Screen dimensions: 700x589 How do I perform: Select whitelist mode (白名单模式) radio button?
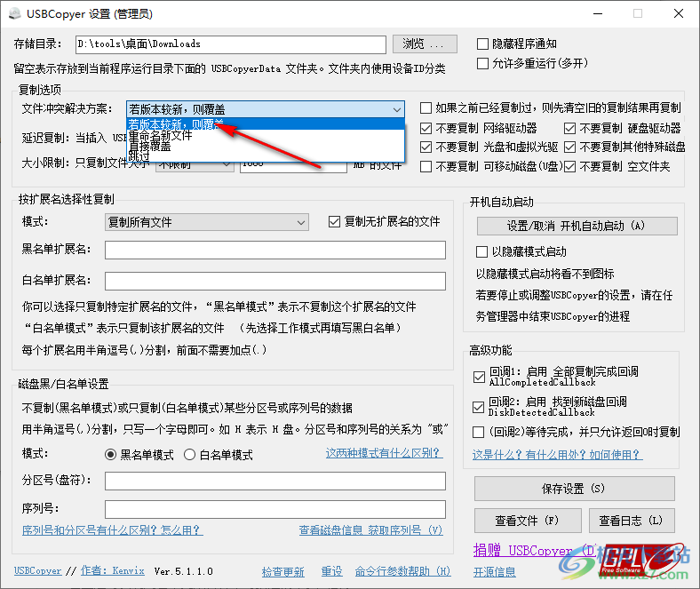(x=190, y=455)
